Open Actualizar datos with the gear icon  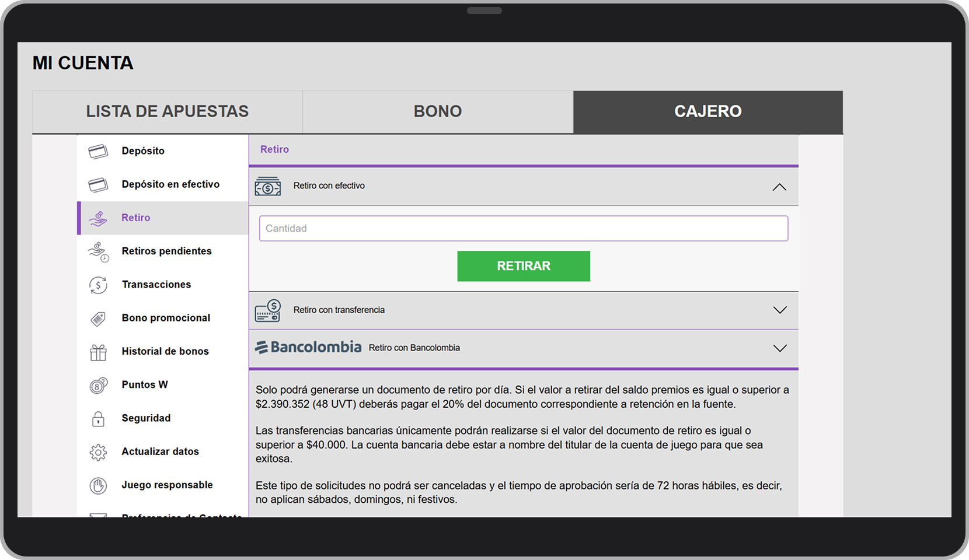pos(98,452)
